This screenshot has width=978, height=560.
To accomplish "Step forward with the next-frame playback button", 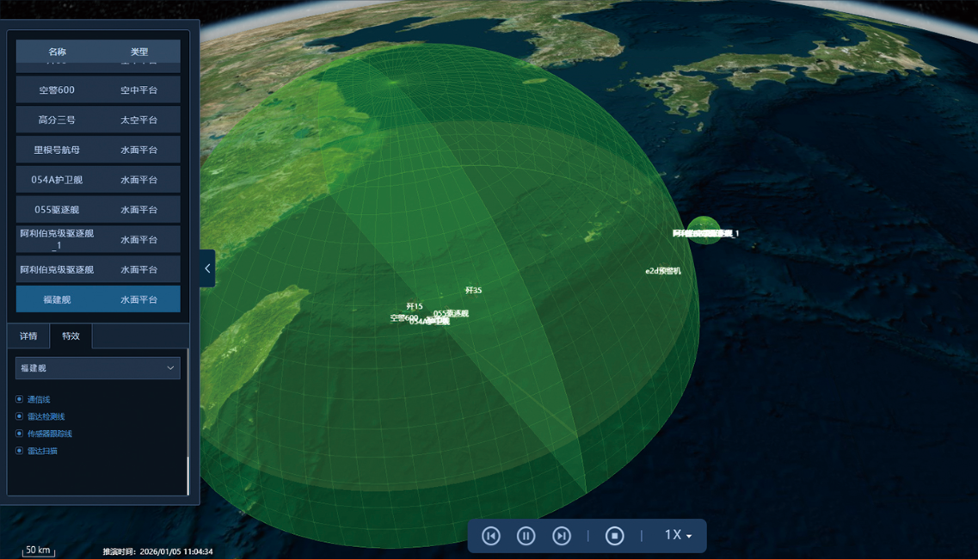I will [562, 536].
